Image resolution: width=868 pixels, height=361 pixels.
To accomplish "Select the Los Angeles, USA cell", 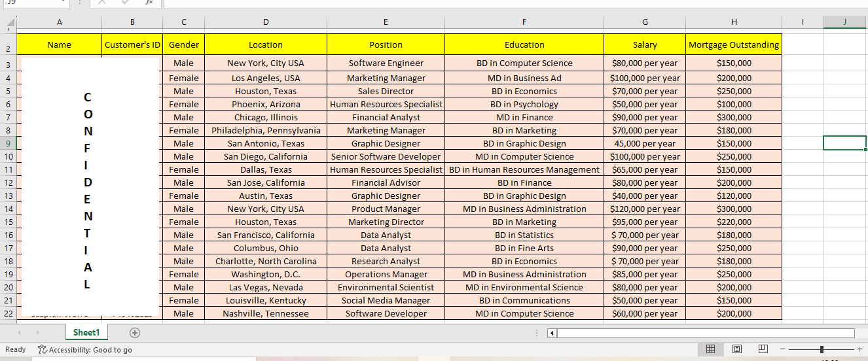I will tap(266, 78).
